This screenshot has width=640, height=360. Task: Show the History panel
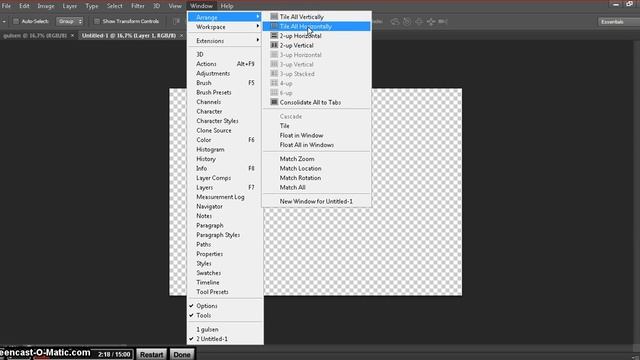(x=225, y=159)
